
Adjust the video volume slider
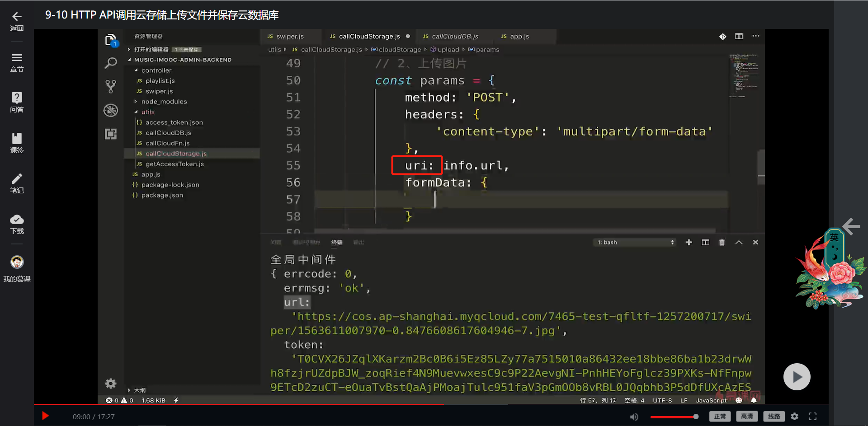point(674,417)
